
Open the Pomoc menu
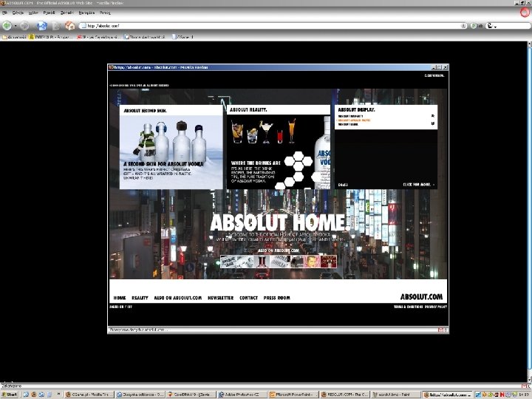105,13
